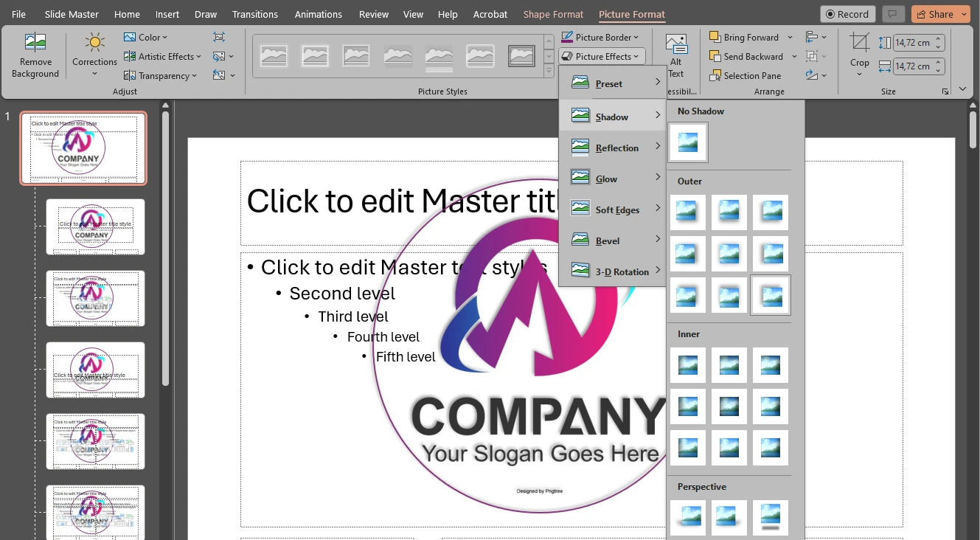Click the Share button
Viewport: 980px width, 540px height.
(x=939, y=13)
